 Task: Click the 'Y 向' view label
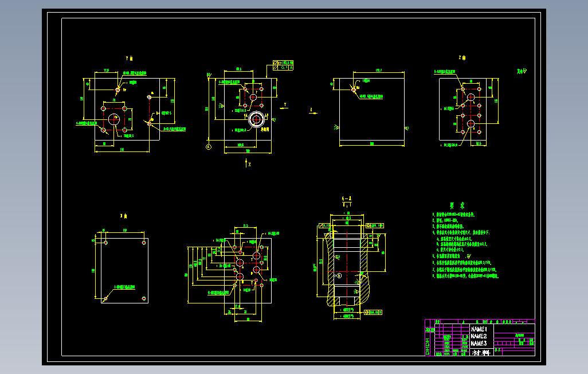(x=130, y=58)
